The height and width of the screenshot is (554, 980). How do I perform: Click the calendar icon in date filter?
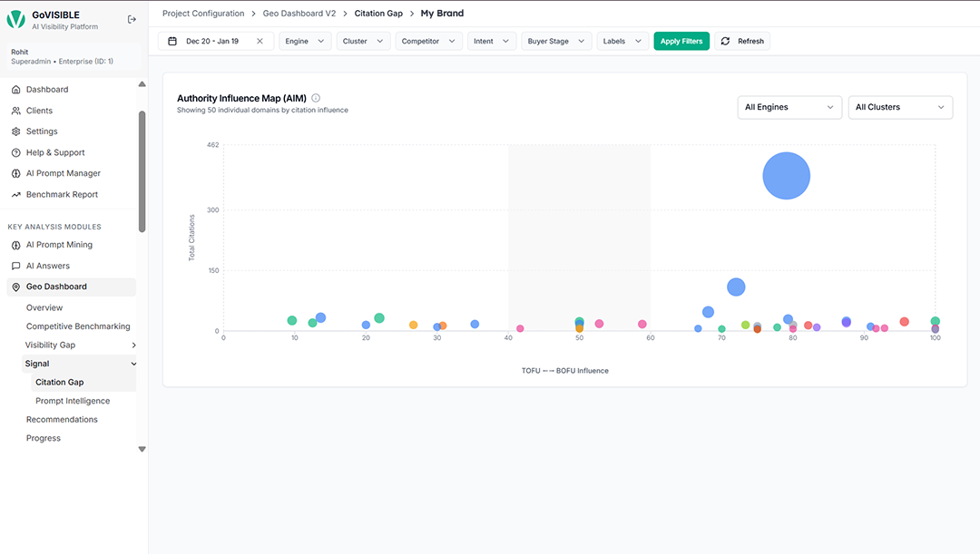click(172, 41)
